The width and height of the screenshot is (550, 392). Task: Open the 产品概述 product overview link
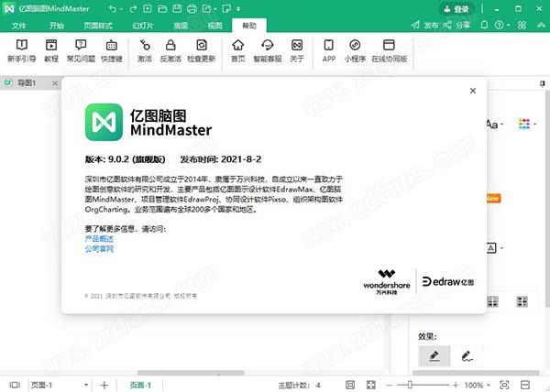pos(99,239)
